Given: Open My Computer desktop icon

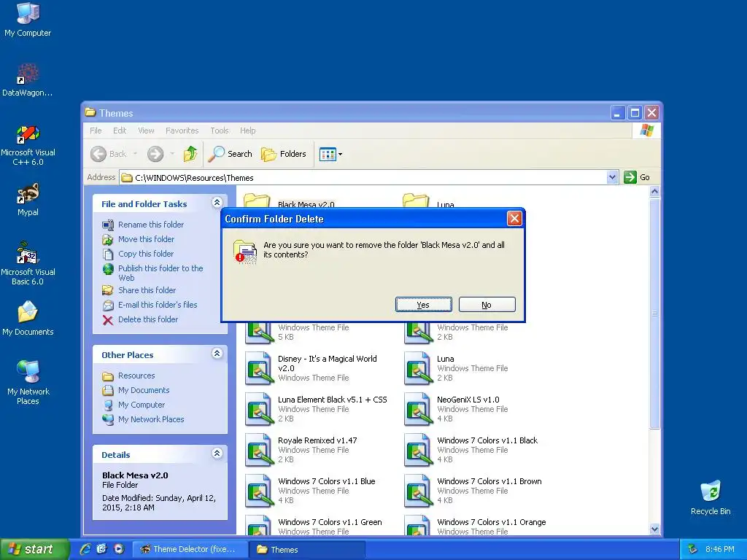Looking at the screenshot, I should (x=28, y=20).
